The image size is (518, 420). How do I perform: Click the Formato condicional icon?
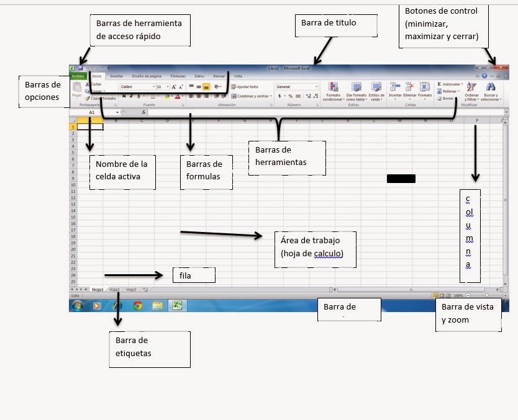(x=333, y=87)
